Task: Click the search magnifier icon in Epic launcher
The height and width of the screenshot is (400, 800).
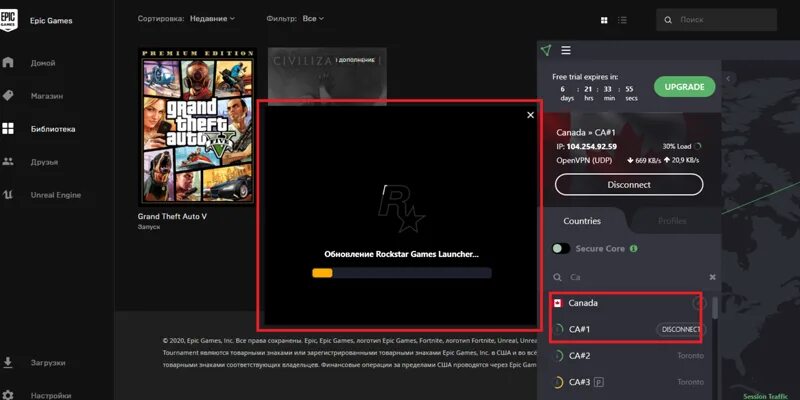Action: 668,20
